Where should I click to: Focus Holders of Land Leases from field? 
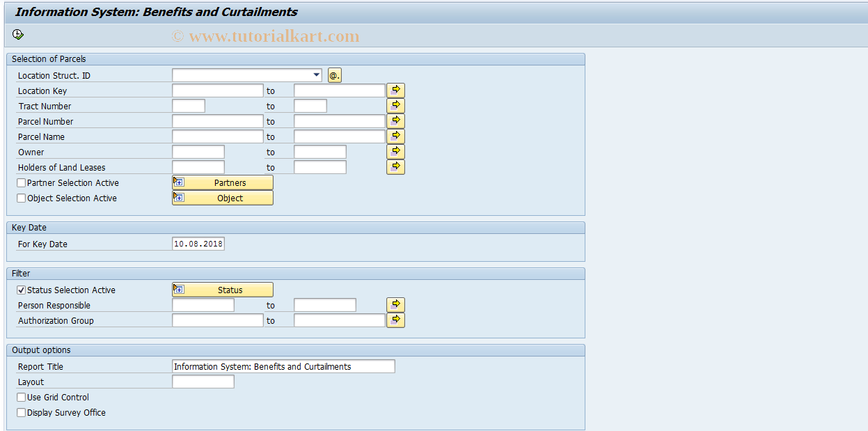coord(198,167)
